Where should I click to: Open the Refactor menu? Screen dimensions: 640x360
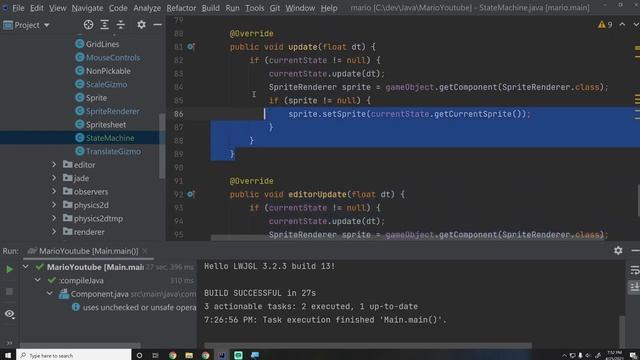coord(181,8)
